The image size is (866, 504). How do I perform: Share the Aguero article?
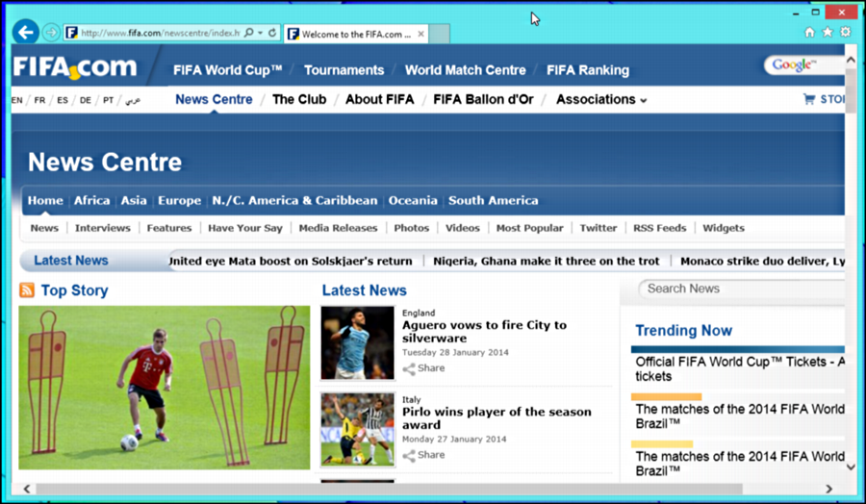pyautogui.click(x=423, y=368)
